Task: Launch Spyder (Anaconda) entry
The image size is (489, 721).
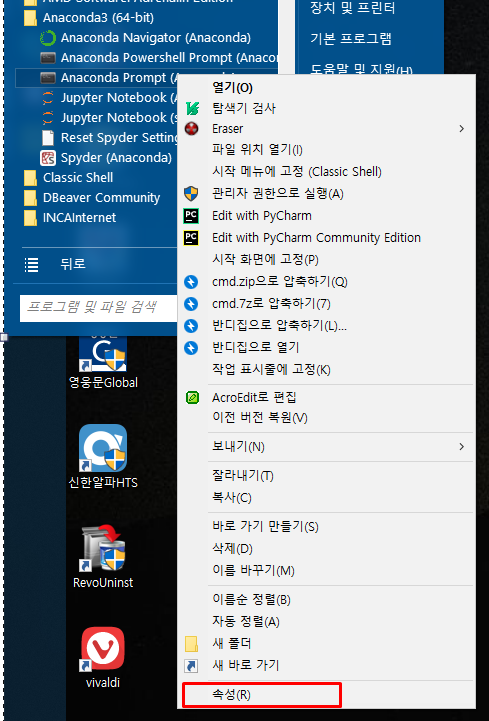Action: point(116,158)
